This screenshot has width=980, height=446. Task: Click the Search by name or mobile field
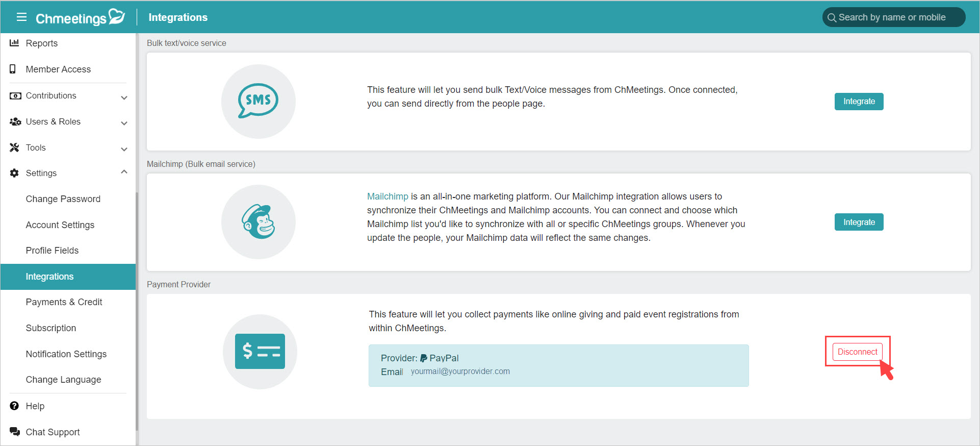tap(894, 17)
